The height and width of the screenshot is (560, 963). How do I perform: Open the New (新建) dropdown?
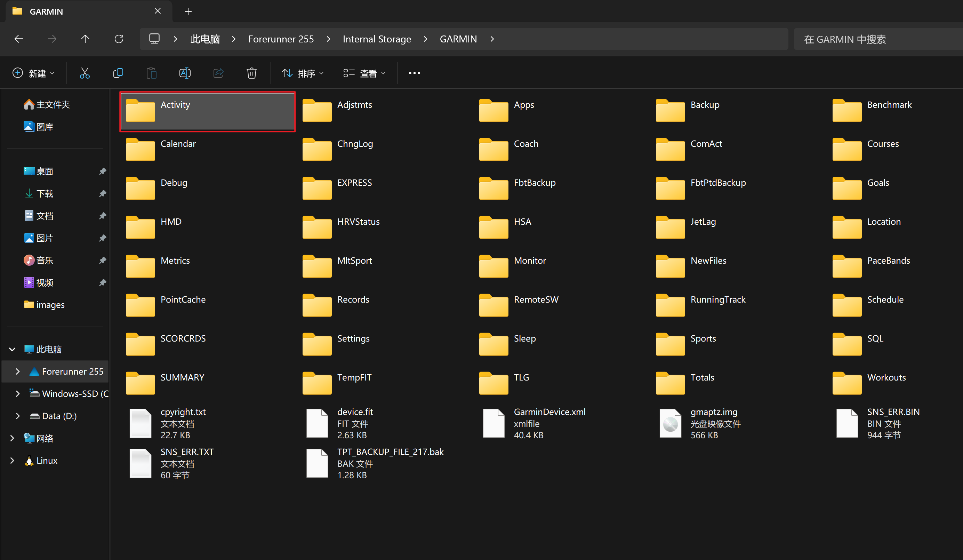pos(34,73)
